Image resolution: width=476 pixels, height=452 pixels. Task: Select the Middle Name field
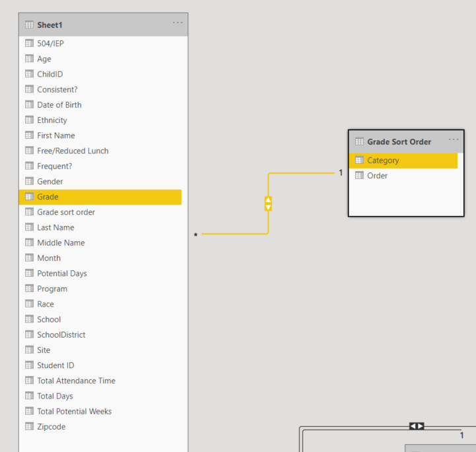[100, 243]
